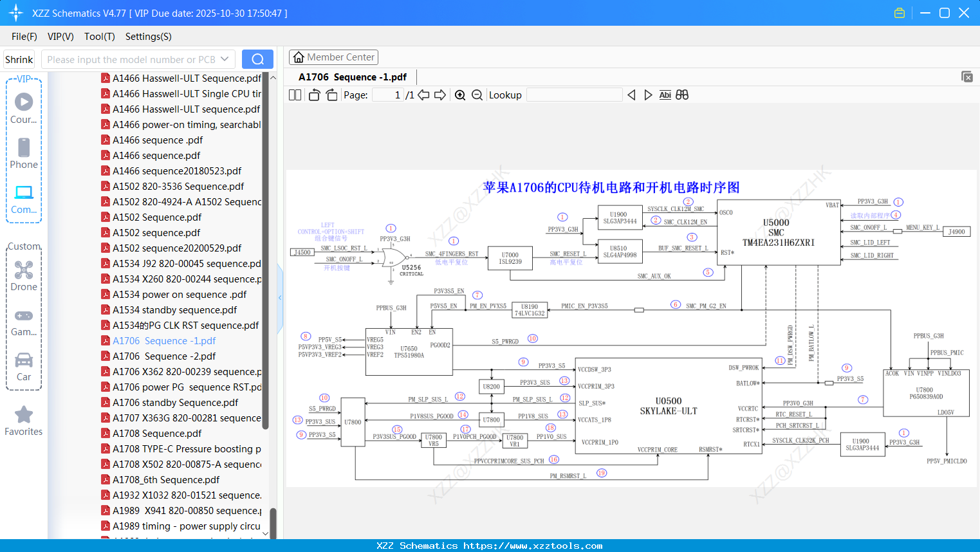The height and width of the screenshot is (552, 980).
Task: Select the Phone category icon
Action: (x=24, y=147)
